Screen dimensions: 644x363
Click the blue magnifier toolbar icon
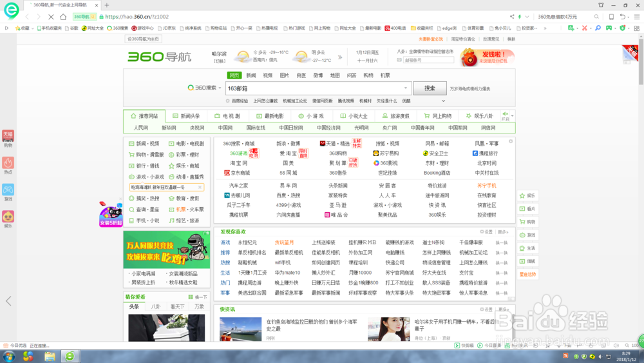coord(598,28)
